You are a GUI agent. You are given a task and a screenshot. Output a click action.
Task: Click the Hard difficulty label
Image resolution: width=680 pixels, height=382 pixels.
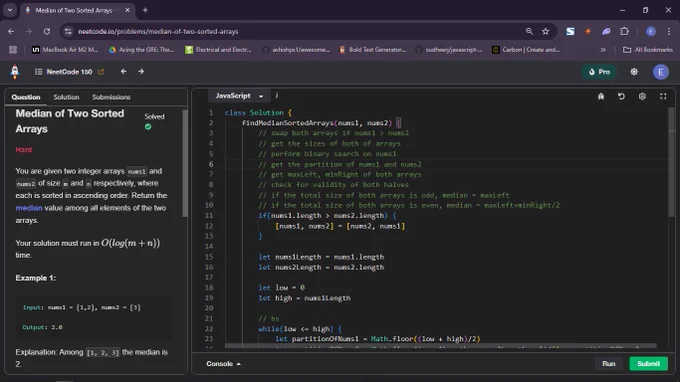point(23,150)
